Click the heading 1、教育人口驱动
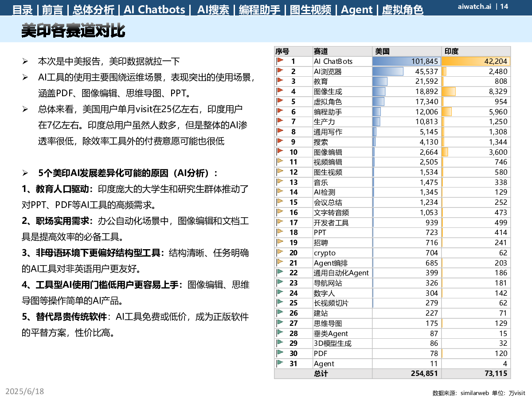Image resolution: width=532 pixels, height=399 pixels. point(58,189)
